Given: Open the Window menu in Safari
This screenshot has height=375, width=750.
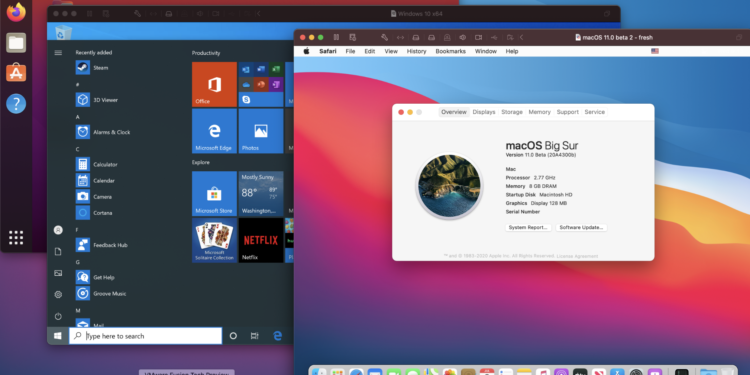Looking at the screenshot, I should click(x=485, y=51).
